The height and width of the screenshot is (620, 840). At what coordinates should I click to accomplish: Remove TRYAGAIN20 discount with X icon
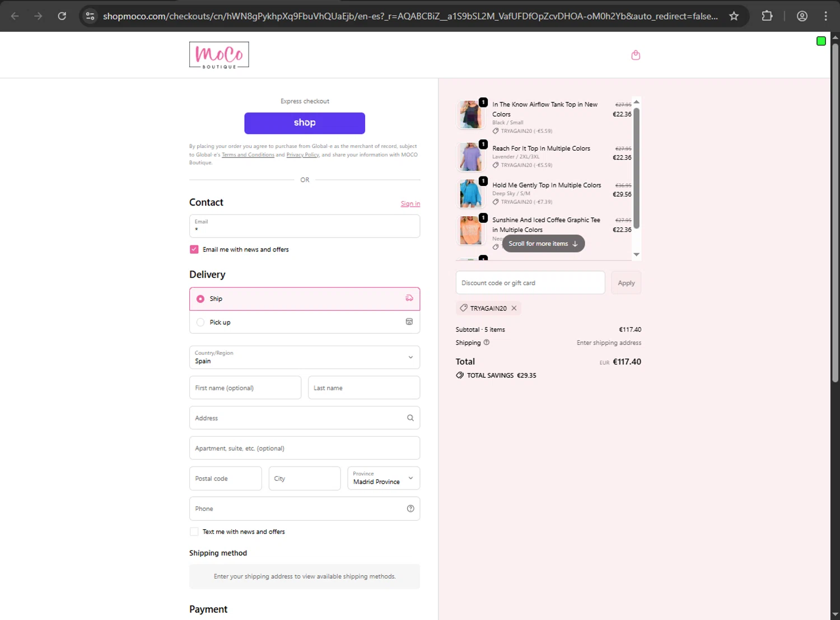(x=514, y=308)
